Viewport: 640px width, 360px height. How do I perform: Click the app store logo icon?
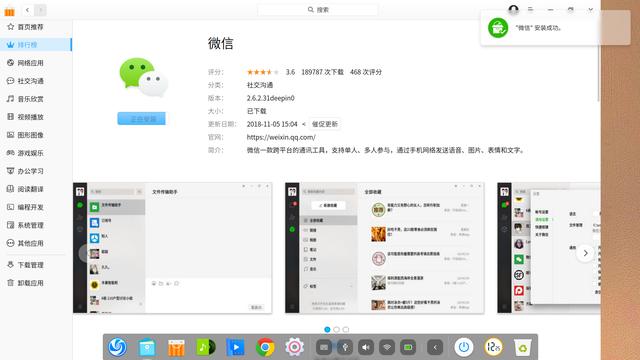click(x=9, y=11)
